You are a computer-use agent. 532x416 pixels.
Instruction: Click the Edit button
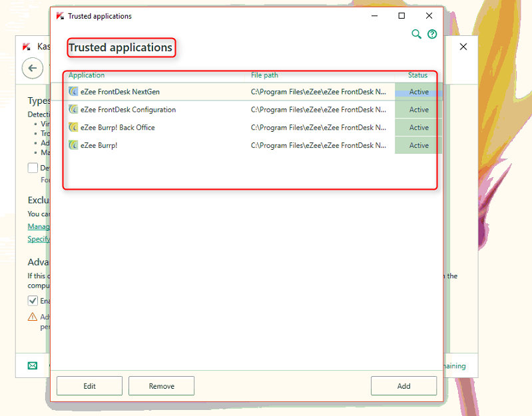point(90,386)
